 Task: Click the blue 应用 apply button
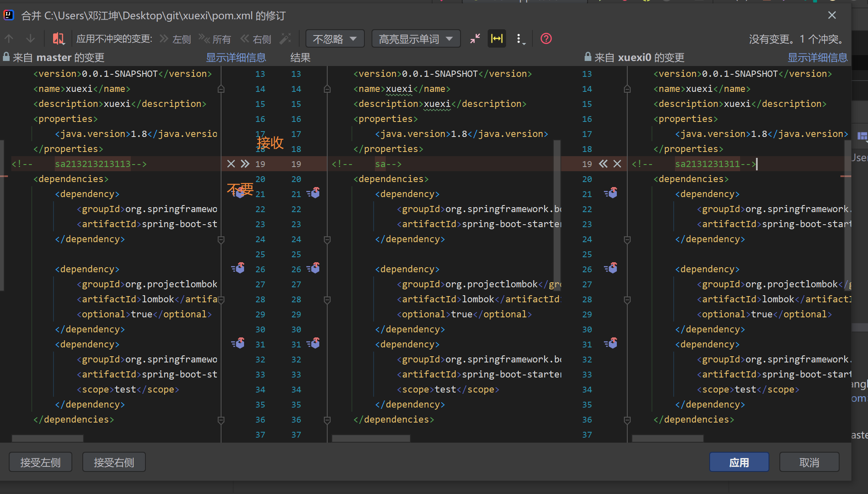click(739, 462)
